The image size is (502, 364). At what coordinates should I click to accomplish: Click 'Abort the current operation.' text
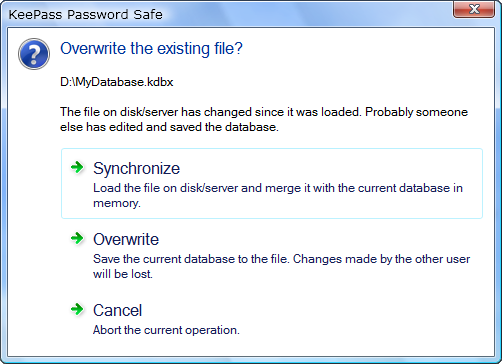coord(166,330)
